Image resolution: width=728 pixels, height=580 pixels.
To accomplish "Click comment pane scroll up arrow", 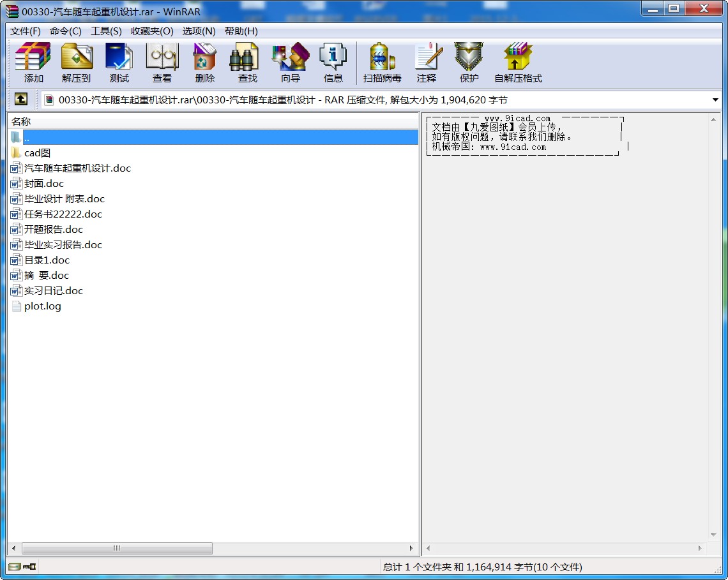I will tap(713, 120).
